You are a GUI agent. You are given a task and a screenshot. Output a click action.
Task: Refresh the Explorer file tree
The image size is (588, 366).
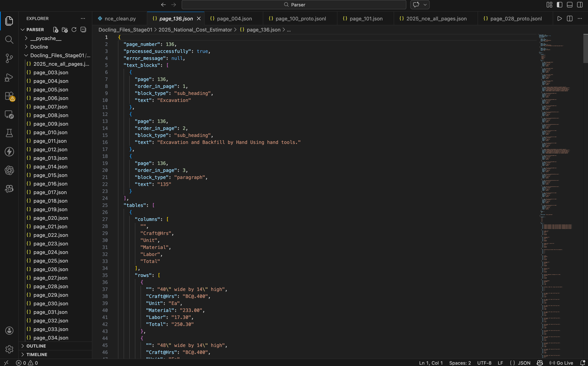[x=74, y=30]
